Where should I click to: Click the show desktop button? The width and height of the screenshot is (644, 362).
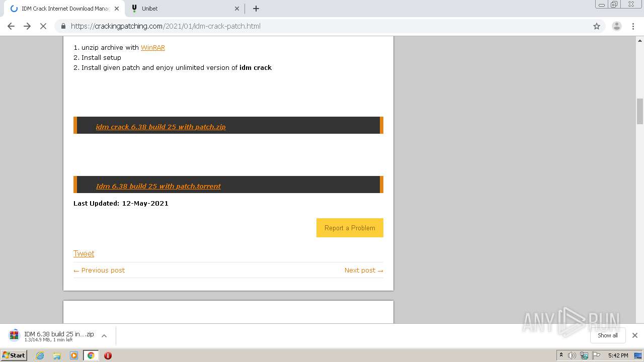point(638,355)
